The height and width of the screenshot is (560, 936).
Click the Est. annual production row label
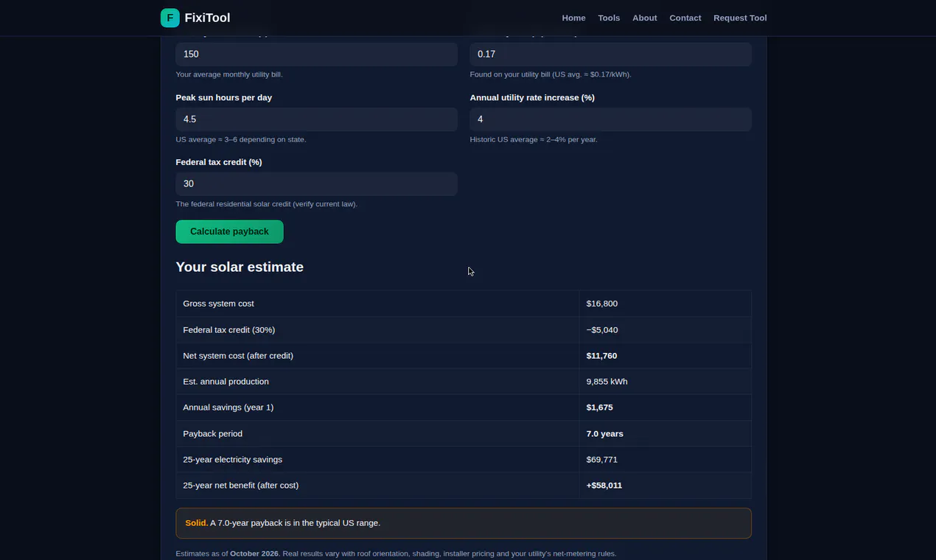pos(226,382)
